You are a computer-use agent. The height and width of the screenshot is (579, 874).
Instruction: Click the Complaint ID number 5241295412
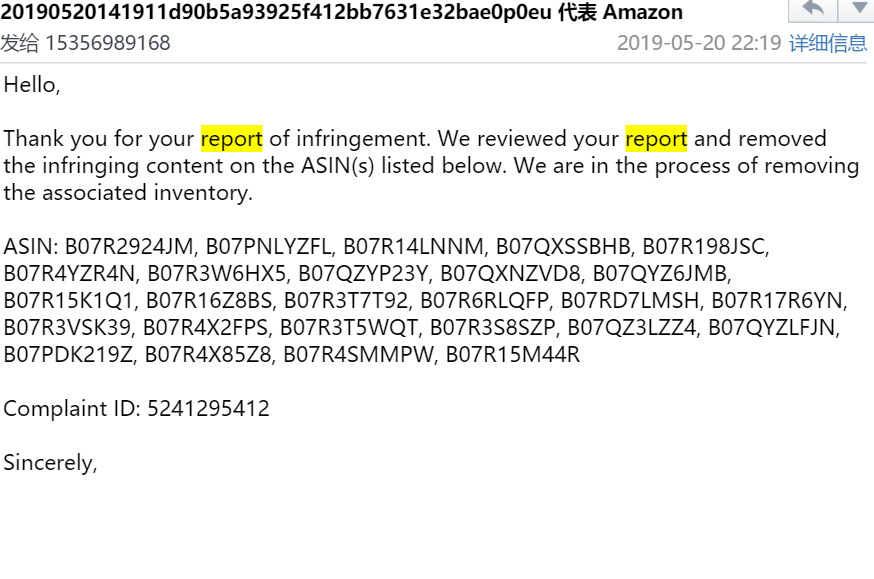coord(208,408)
